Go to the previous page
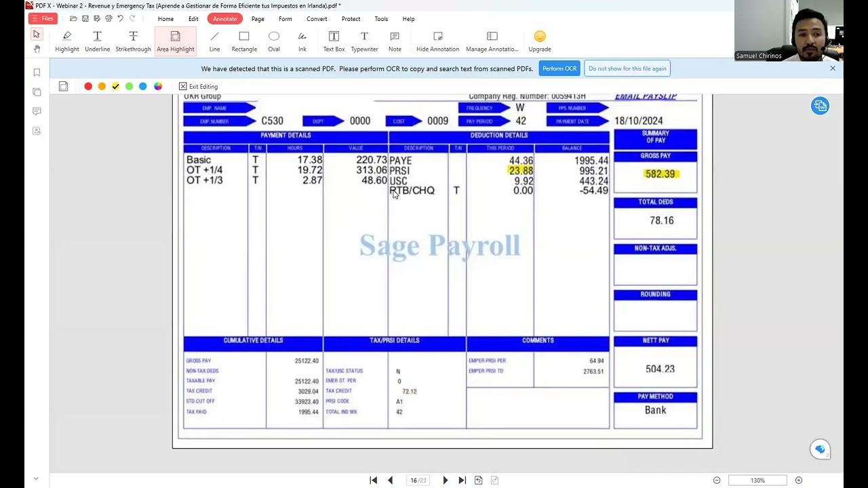868x488 pixels. coord(390,480)
